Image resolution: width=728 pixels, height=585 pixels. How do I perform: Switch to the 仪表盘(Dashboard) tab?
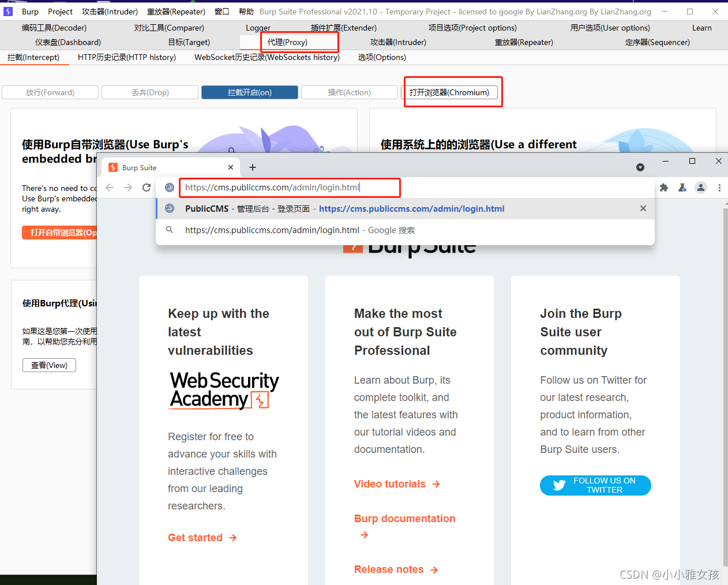pos(68,42)
